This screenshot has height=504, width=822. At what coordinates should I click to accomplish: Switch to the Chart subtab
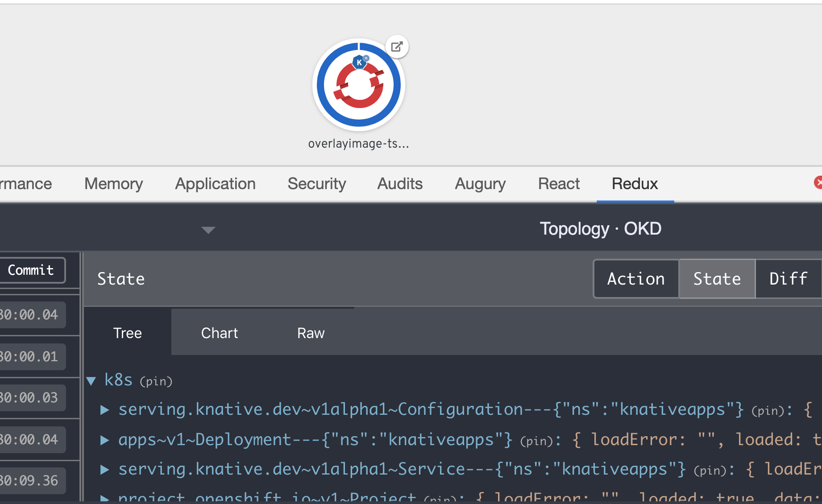[219, 333]
